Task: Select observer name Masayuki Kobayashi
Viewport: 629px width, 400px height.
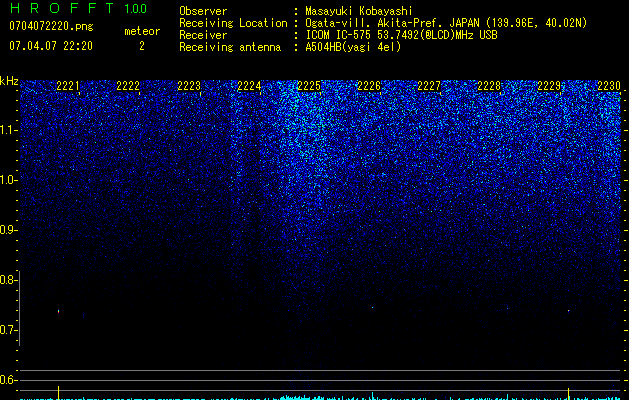Action: (x=359, y=11)
